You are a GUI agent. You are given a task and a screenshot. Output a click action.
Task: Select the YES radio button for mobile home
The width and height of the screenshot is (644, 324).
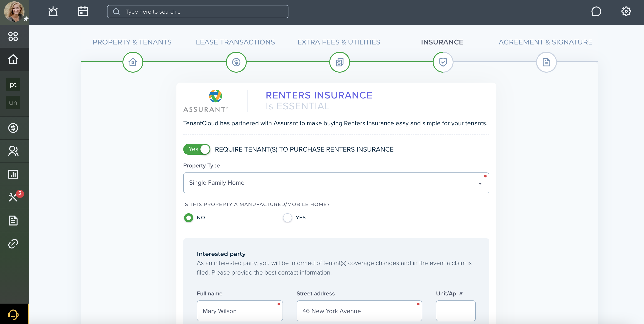(x=287, y=217)
